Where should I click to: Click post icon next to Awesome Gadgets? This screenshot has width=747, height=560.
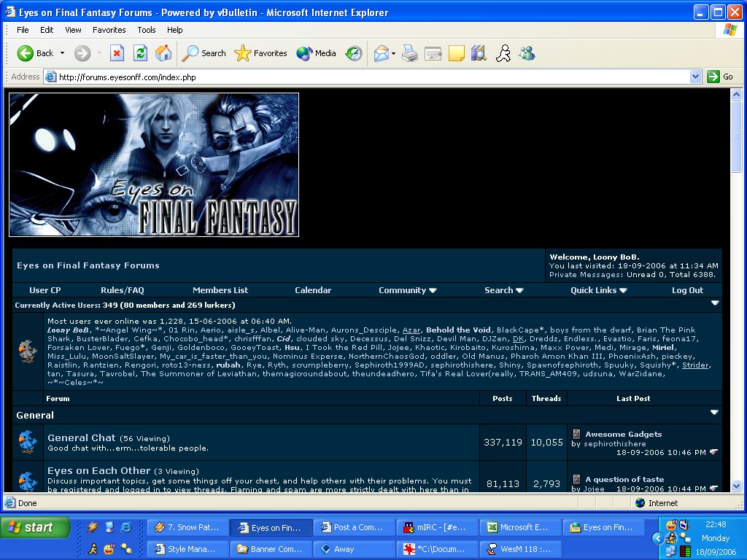576,434
